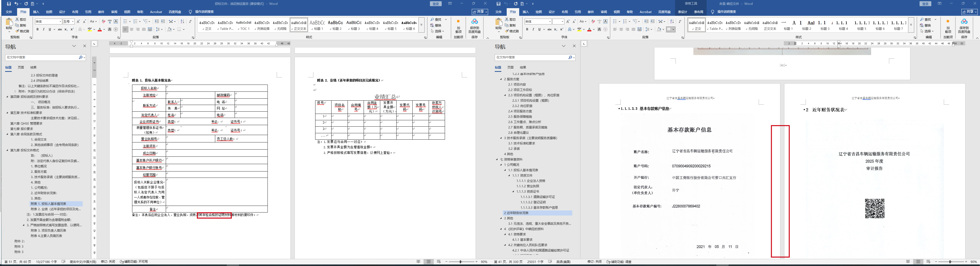Click Format Painter in the left Word window
Image resolution: width=980 pixels, height=266 pixels.
23,31
